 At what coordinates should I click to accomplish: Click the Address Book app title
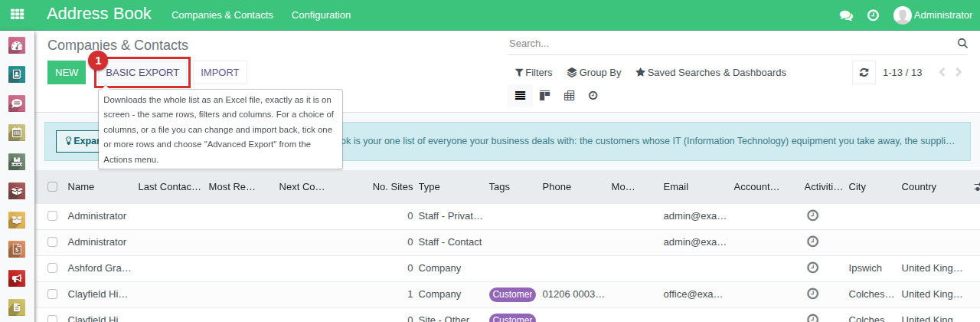(100, 15)
